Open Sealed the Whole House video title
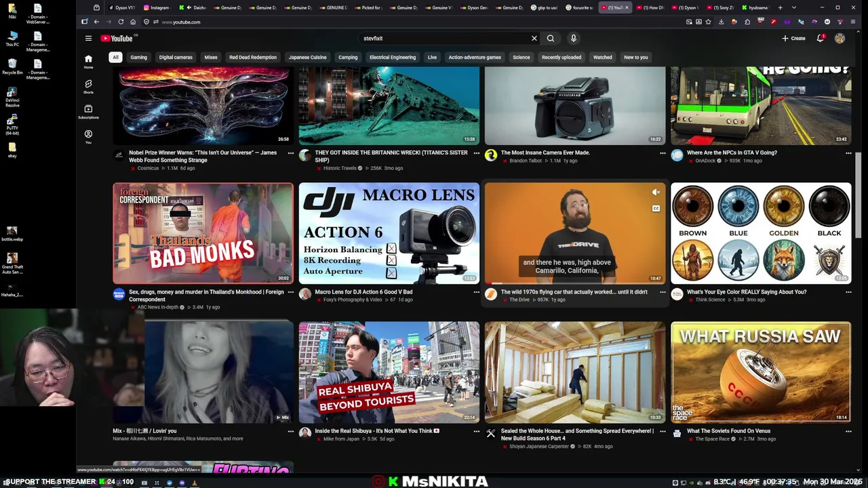868x488 pixels. click(577, 434)
